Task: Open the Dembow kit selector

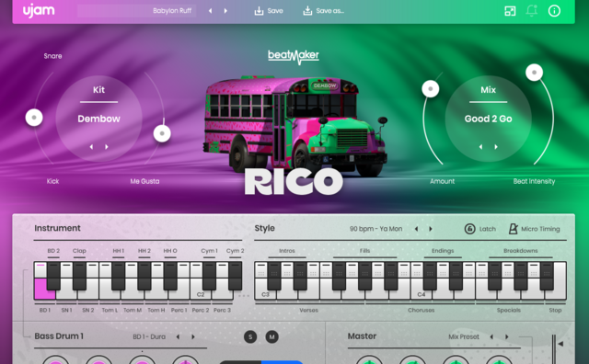Action: click(98, 119)
